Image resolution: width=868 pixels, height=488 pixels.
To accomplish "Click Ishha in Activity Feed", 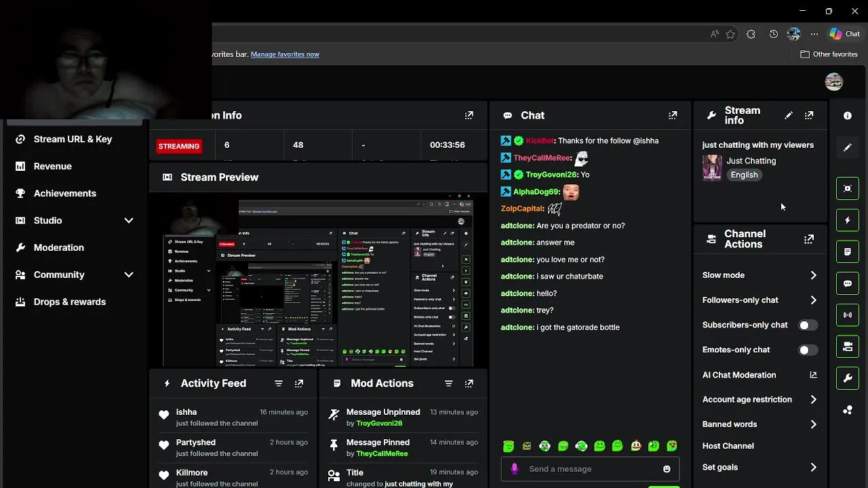I will tap(186, 412).
